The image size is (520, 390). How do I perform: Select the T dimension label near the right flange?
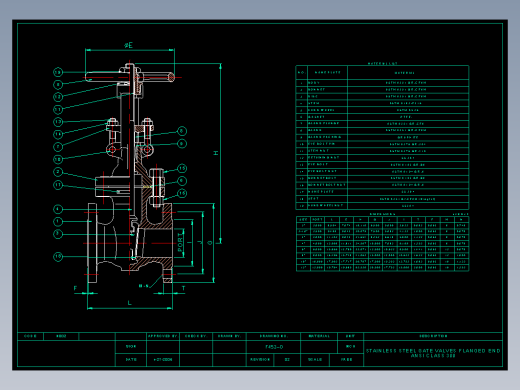pyautogui.click(x=183, y=288)
